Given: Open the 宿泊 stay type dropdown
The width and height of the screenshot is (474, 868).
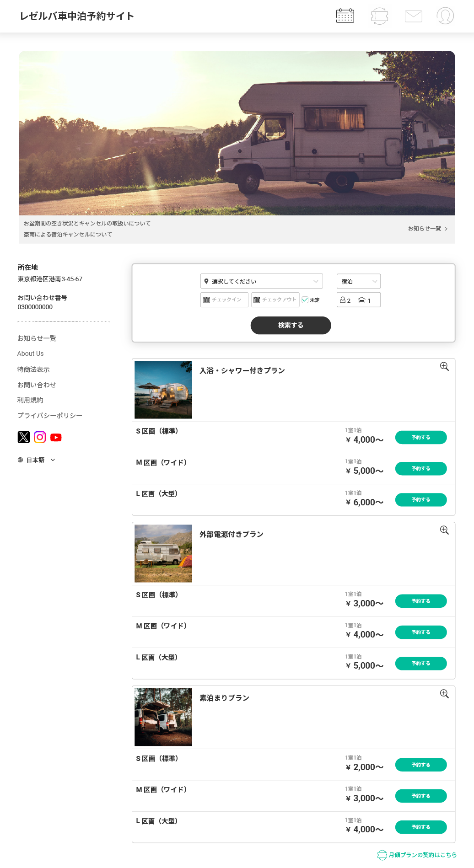Looking at the screenshot, I should tap(358, 281).
